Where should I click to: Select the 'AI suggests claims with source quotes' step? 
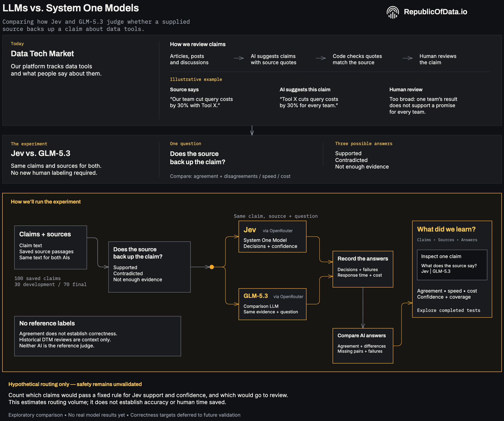pos(273,59)
